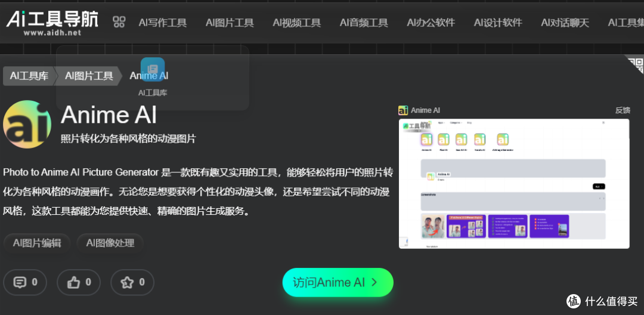This screenshot has width=644, height=315.
Task: Click the Anime AI page title
Action: pos(109,115)
